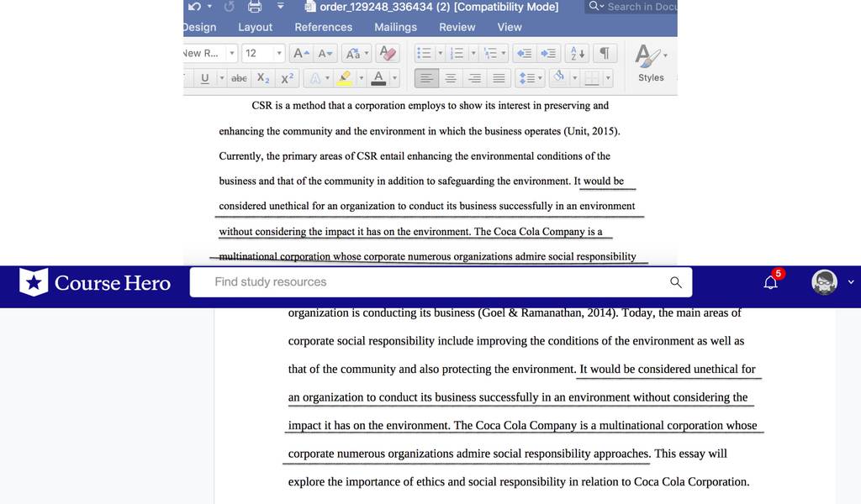This screenshot has height=504, width=861.
Task: Open the Styles pane
Action: (x=651, y=63)
